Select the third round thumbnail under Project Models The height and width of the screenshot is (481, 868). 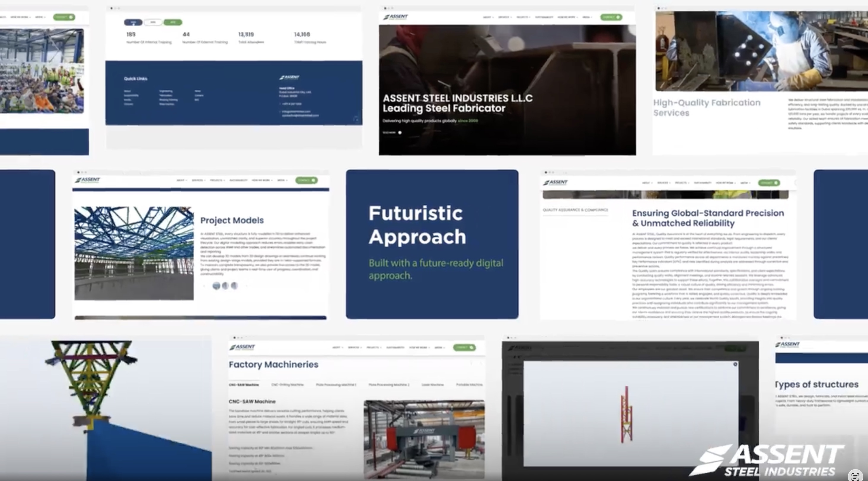[x=234, y=286]
